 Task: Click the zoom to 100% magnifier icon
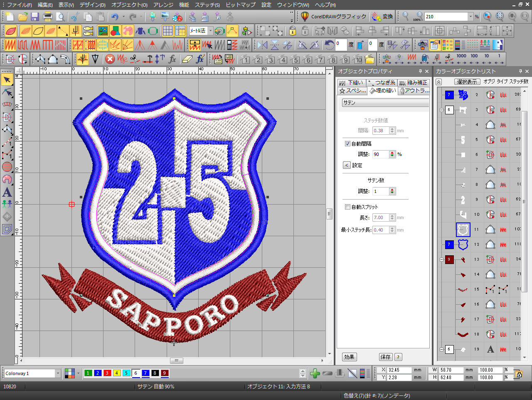[418, 17]
